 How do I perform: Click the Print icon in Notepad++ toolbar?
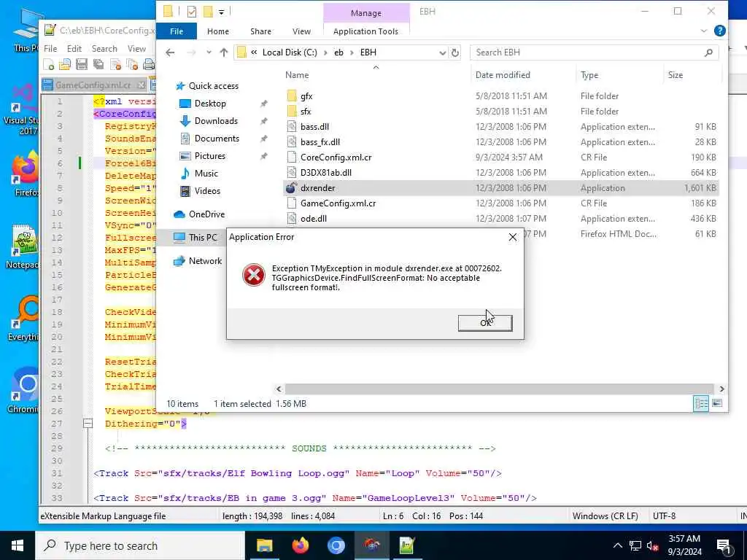click(x=149, y=64)
